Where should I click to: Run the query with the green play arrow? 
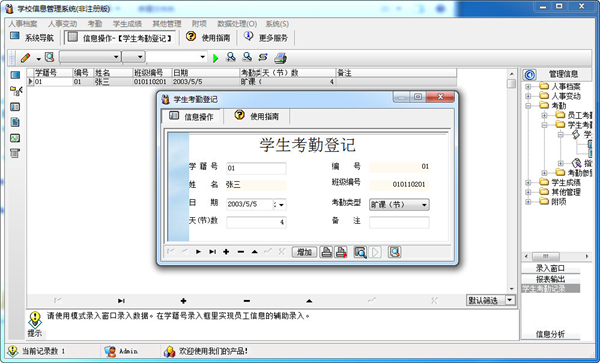215,58
